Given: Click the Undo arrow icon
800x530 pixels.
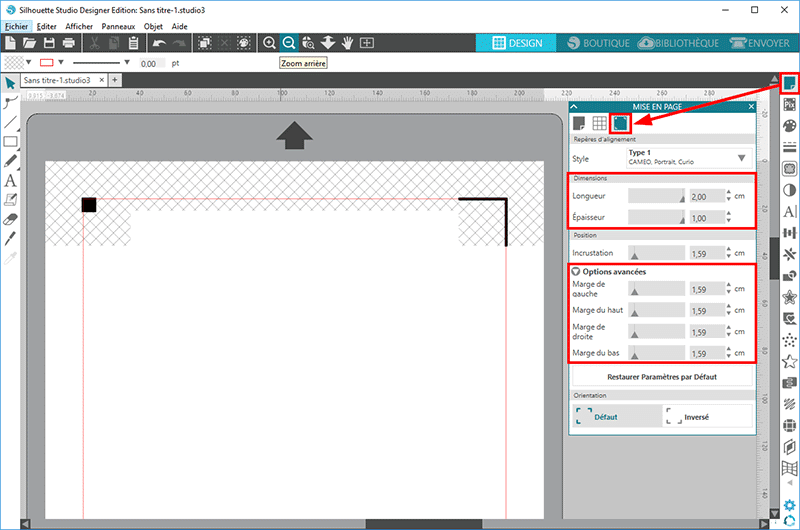Looking at the screenshot, I should point(160,43).
